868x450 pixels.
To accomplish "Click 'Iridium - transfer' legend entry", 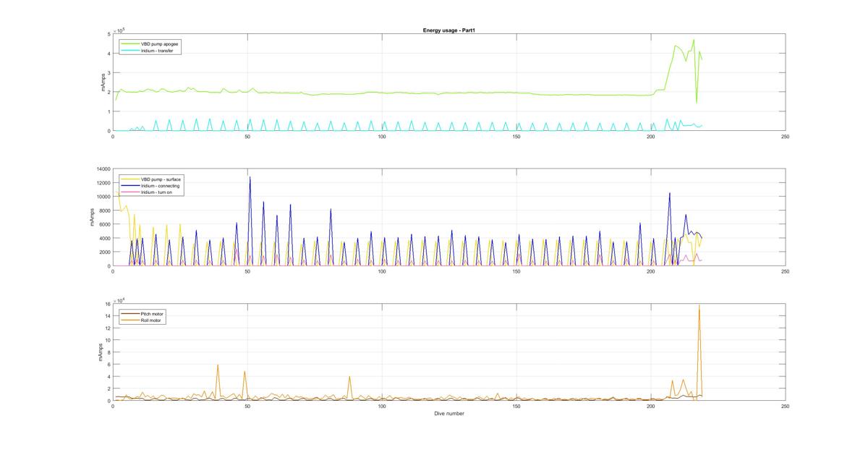I will click(x=158, y=51).
